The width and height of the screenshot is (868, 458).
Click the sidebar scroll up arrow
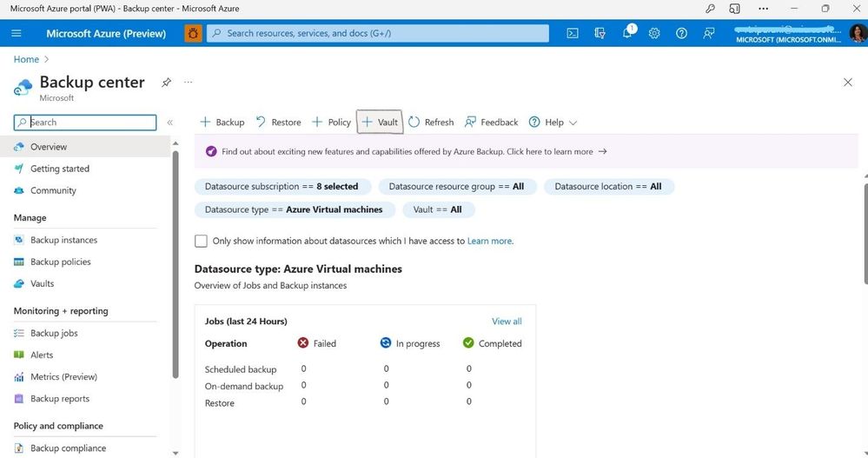pos(176,143)
